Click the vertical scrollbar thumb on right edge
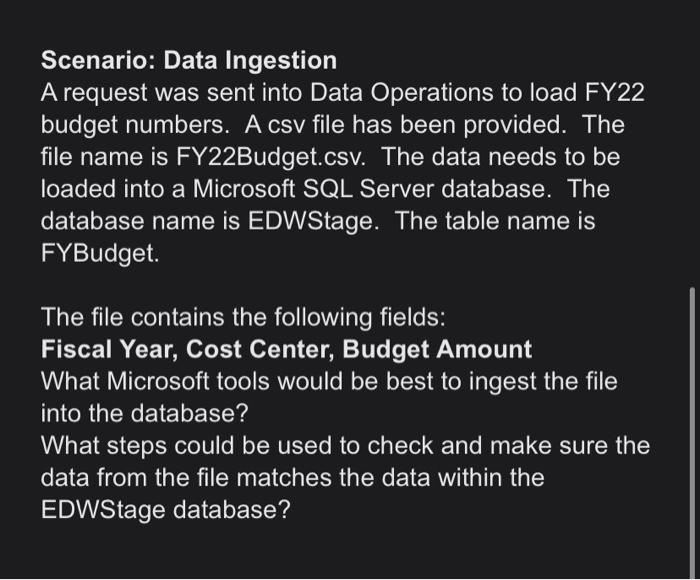 [692, 433]
